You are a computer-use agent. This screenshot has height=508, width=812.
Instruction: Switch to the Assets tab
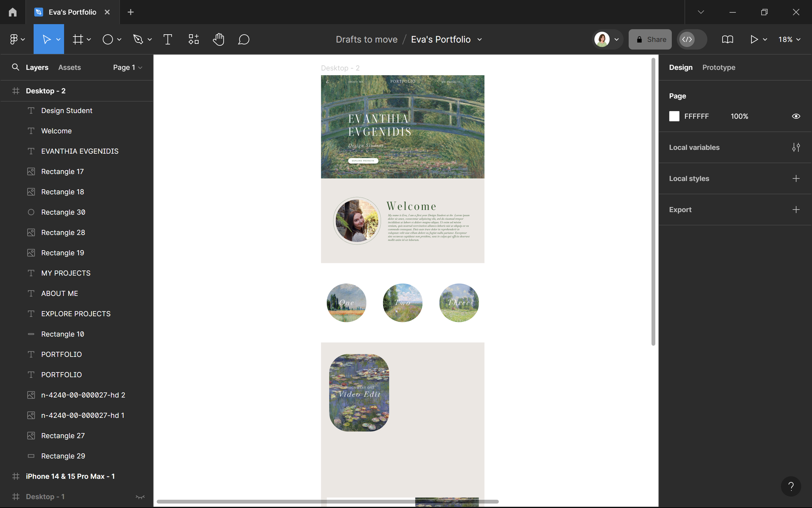point(69,67)
